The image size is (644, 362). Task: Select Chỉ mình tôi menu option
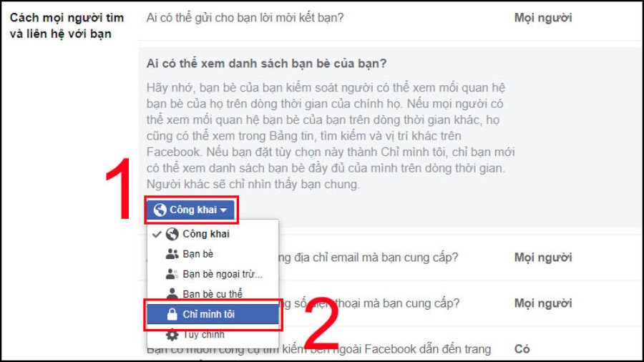pos(213,314)
